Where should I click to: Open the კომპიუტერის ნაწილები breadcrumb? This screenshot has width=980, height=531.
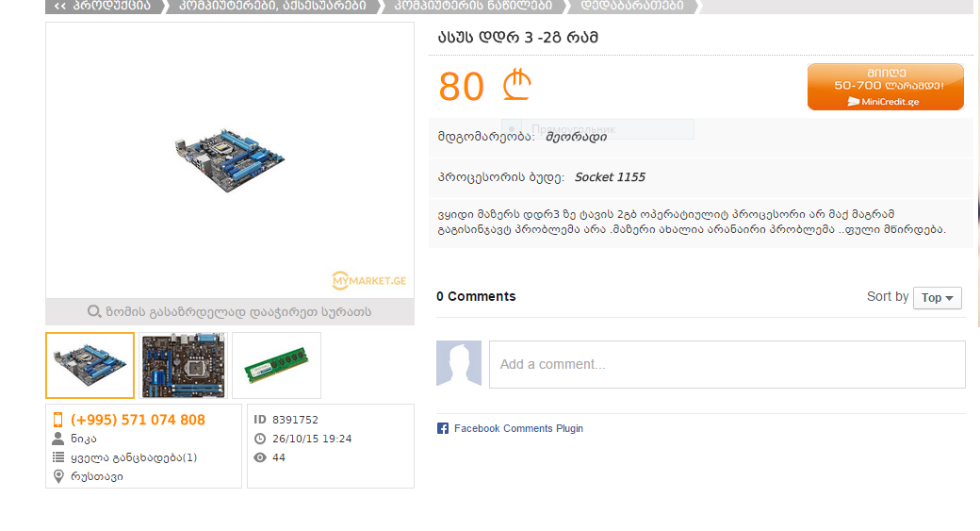point(473,7)
